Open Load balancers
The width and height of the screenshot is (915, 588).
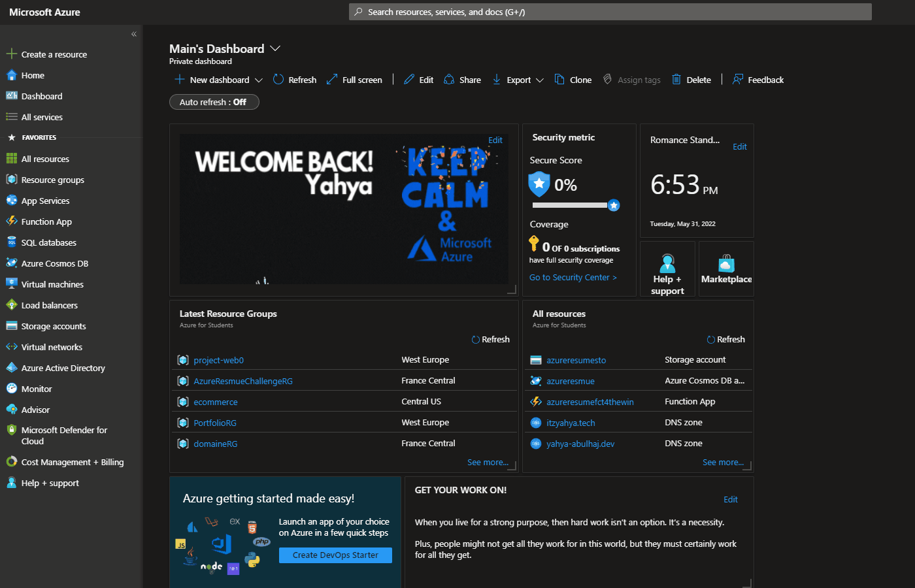[x=49, y=305]
